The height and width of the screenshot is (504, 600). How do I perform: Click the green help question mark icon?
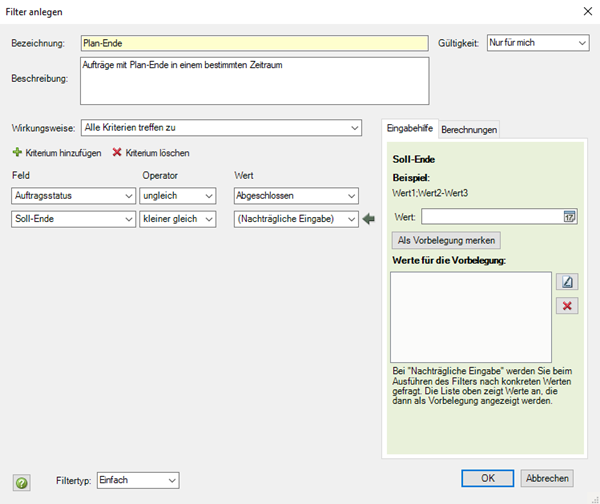click(22, 483)
